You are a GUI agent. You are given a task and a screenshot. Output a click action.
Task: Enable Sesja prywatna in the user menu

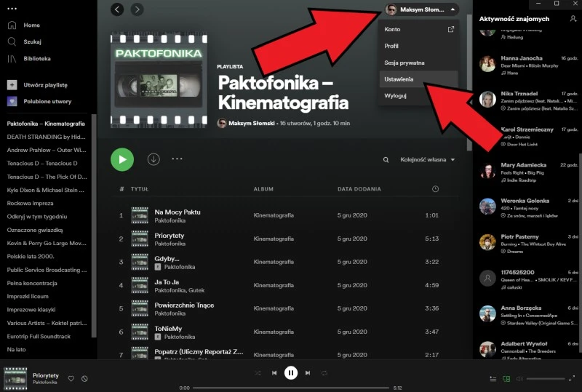pos(418,63)
